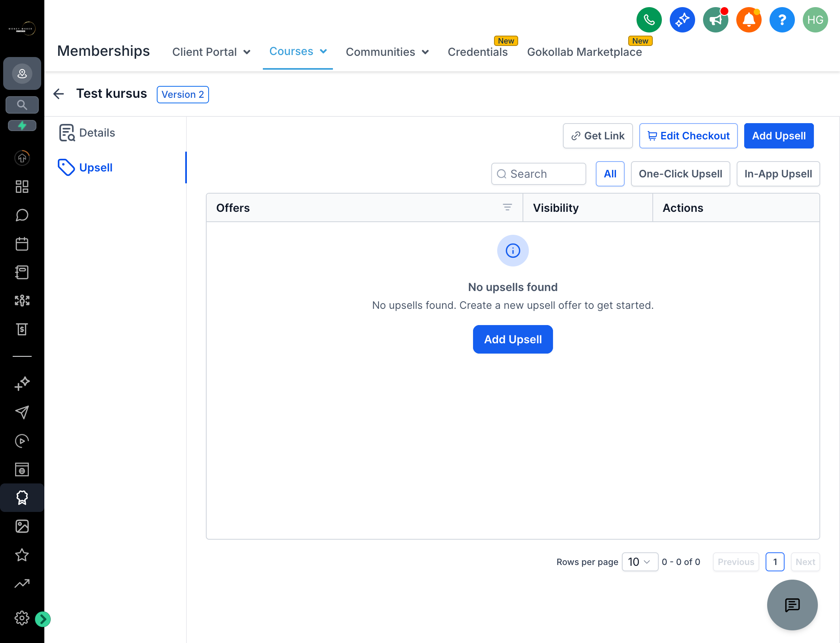Expand the Courses dropdown menu
The image size is (840, 643).
point(298,51)
